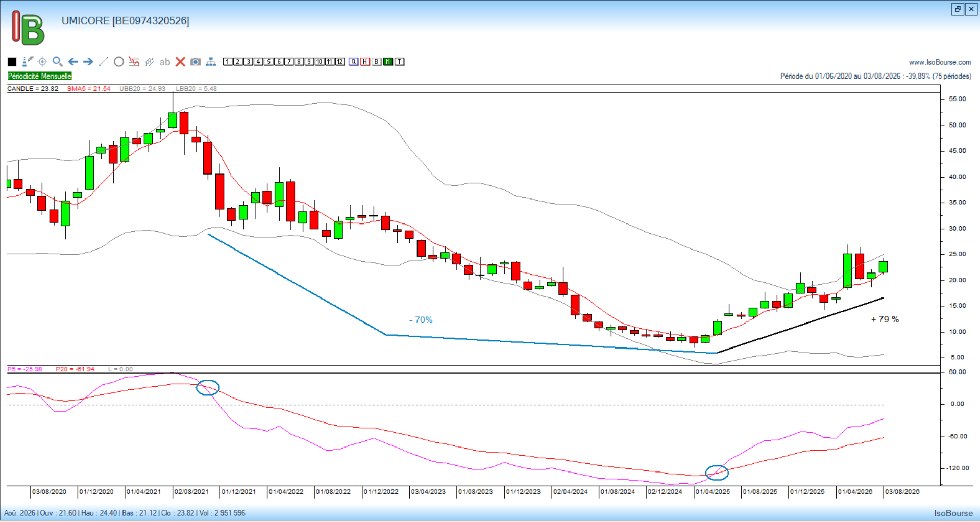Click the 'P20 = -61.94' indicator label
The width and height of the screenshot is (980, 522).
pos(75,369)
